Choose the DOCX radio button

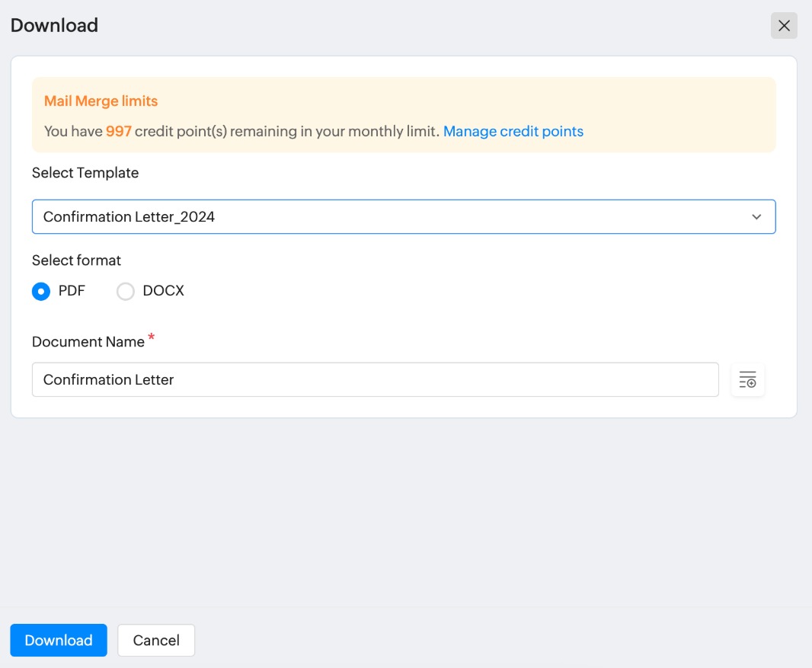[126, 291]
